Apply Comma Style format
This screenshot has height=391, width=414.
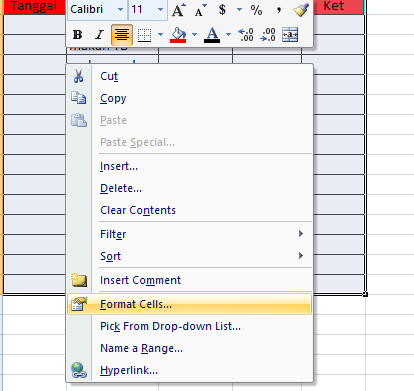tap(279, 11)
